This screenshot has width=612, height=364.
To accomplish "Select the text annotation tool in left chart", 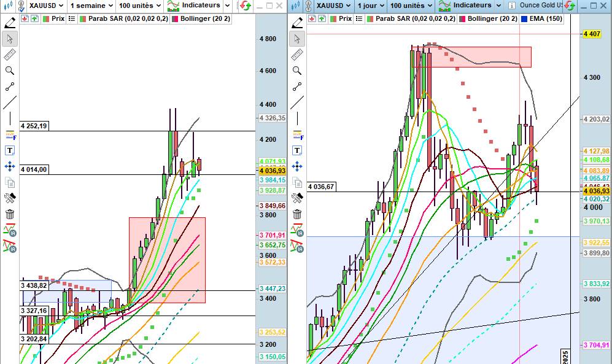I will (10, 150).
